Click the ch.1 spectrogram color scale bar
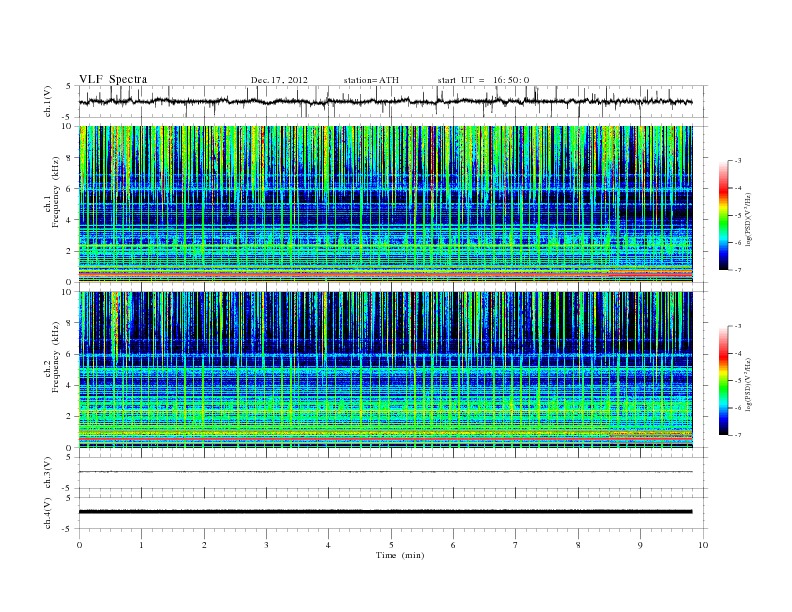The width and height of the screenshot is (792, 612). click(x=723, y=215)
